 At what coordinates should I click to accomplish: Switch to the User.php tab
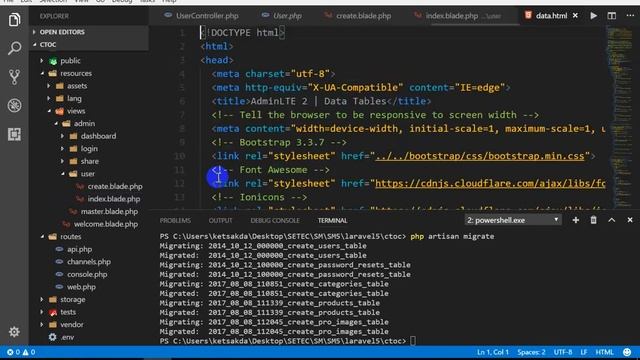(x=282, y=16)
